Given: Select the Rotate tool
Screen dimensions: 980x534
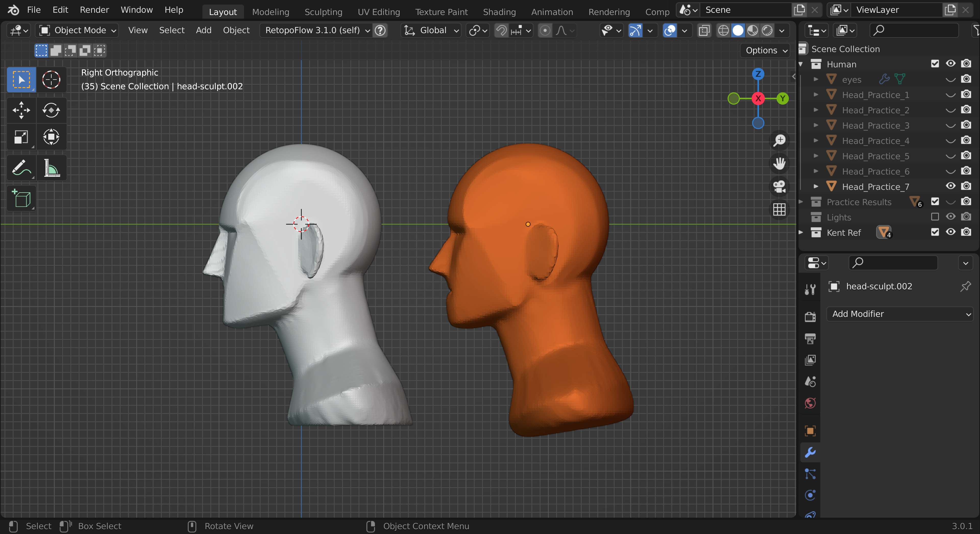Looking at the screenshot, I should (51, 110).
